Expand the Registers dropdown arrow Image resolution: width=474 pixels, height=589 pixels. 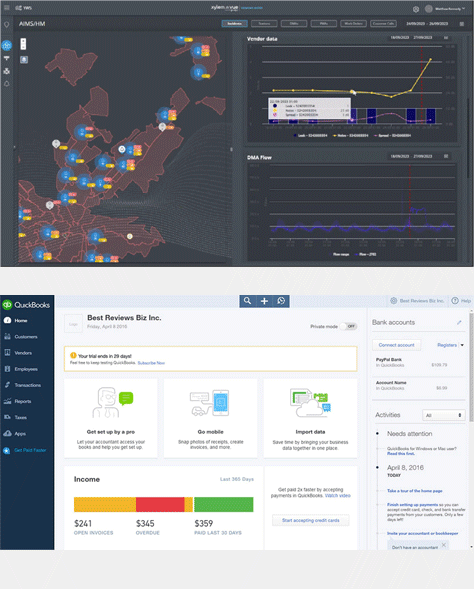(462, 345)
